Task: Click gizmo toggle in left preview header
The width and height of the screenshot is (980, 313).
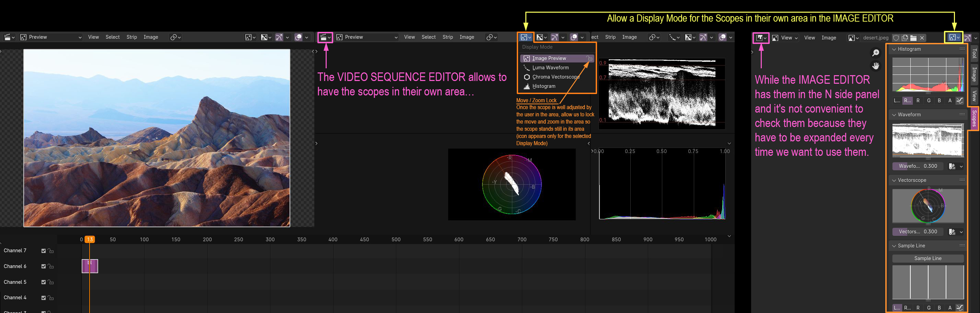Action: pyautogui.click(x=279, y=37)
